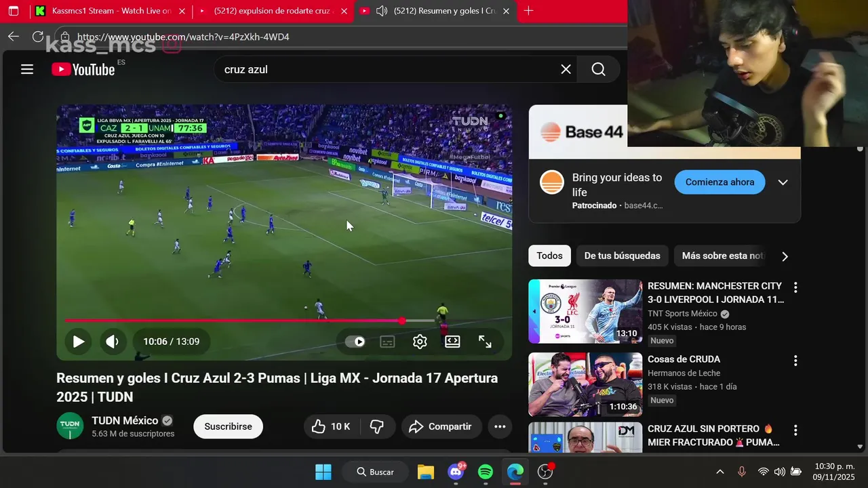Open the video settings gear
The height and width of the screenshot is (488, 868).
point(420,342)
